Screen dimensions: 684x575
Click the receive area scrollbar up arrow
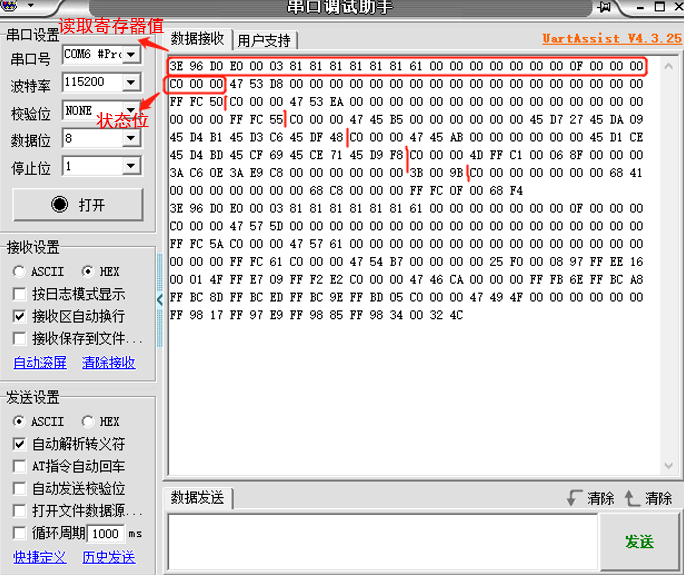pos(668,66)
